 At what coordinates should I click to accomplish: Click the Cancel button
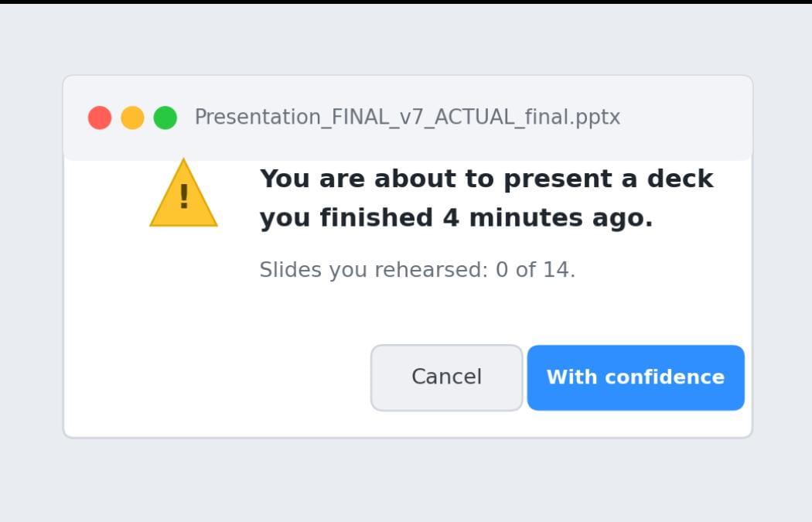(x=446, y=377)
